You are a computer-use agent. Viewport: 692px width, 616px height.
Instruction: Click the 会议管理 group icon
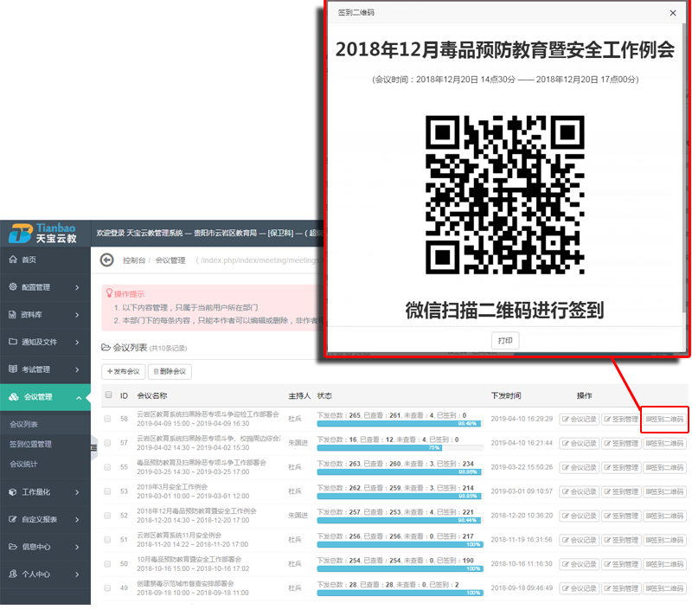click(14, 397)
